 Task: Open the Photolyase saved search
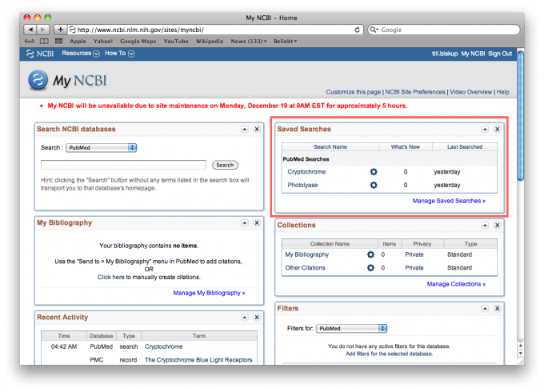pyautogui.click(x=302, y=185)
